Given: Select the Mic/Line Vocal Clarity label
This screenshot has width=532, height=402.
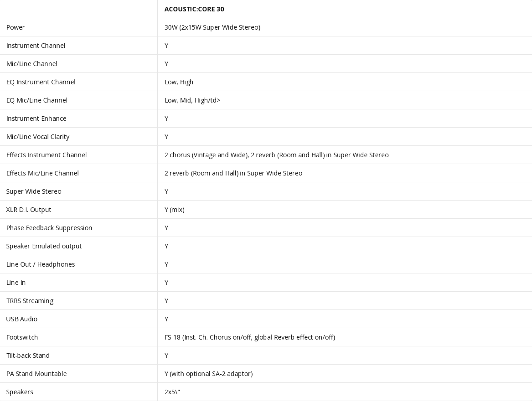Looking at the screenshot, I should tap(38, 137).
